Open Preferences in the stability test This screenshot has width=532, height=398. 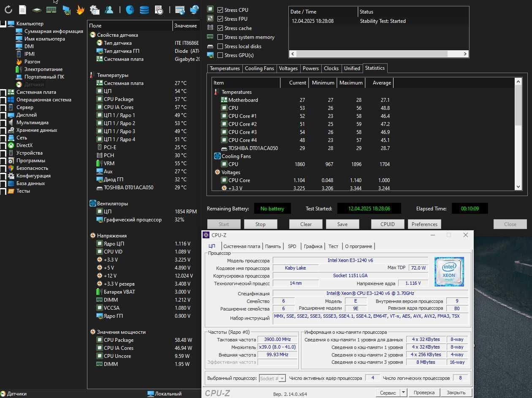pos(424,224)
